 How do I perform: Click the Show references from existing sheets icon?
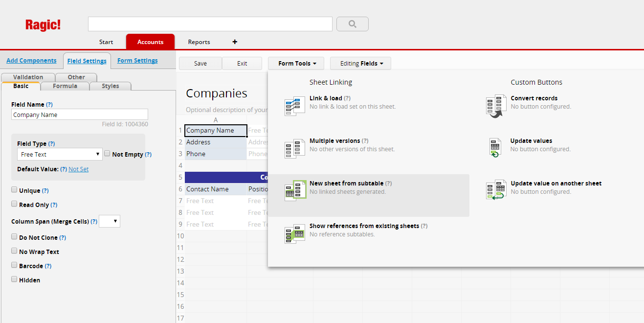[295, 234]
